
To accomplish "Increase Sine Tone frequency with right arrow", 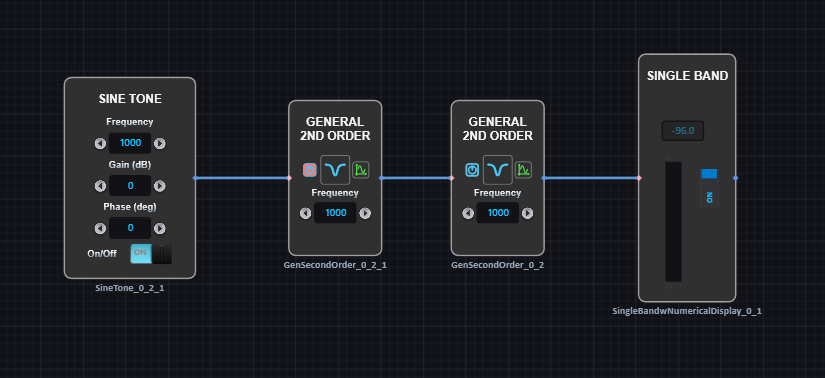I will (159, 143).
